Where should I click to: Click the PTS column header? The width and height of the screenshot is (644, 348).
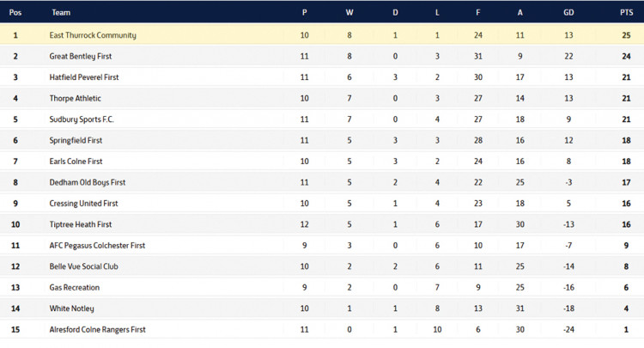pos(626,12)
